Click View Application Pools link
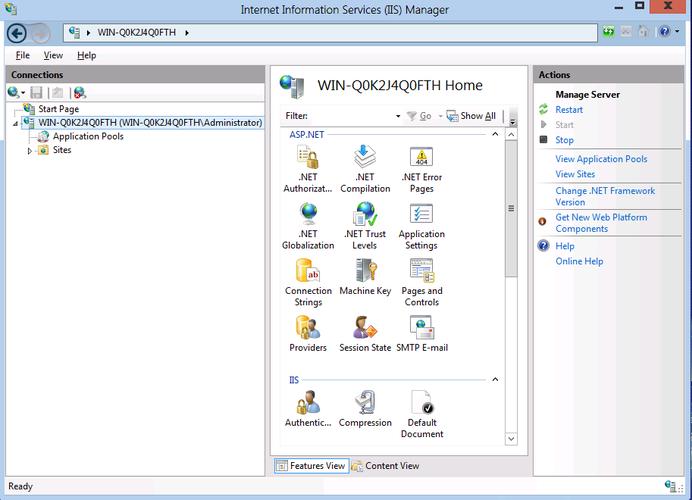Screen dimensions: 692x500 click(601, 159)
